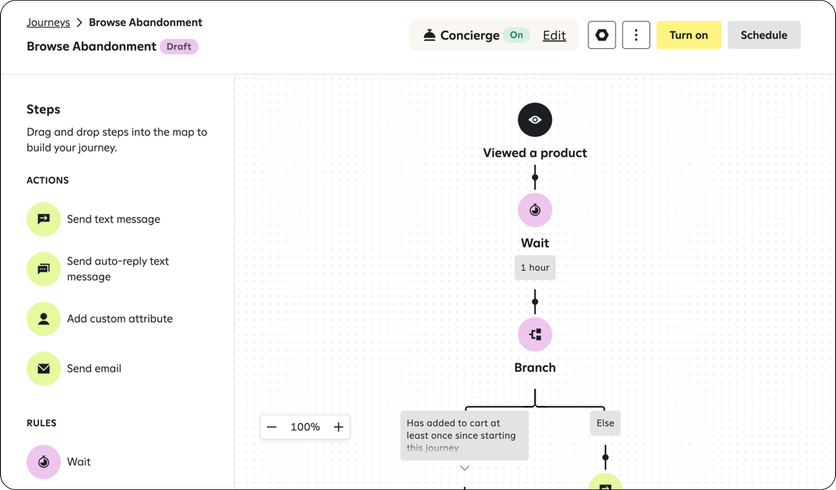Select the Else branch label
The height and width of the screenshot is (490, 836).
[x=605, y=423]
